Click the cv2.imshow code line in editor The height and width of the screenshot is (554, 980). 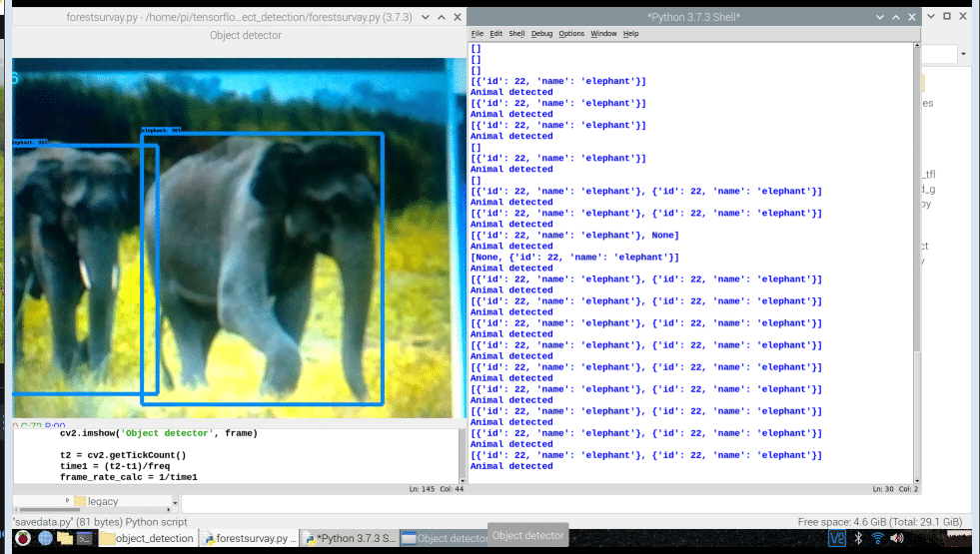[x=158, y=433]
